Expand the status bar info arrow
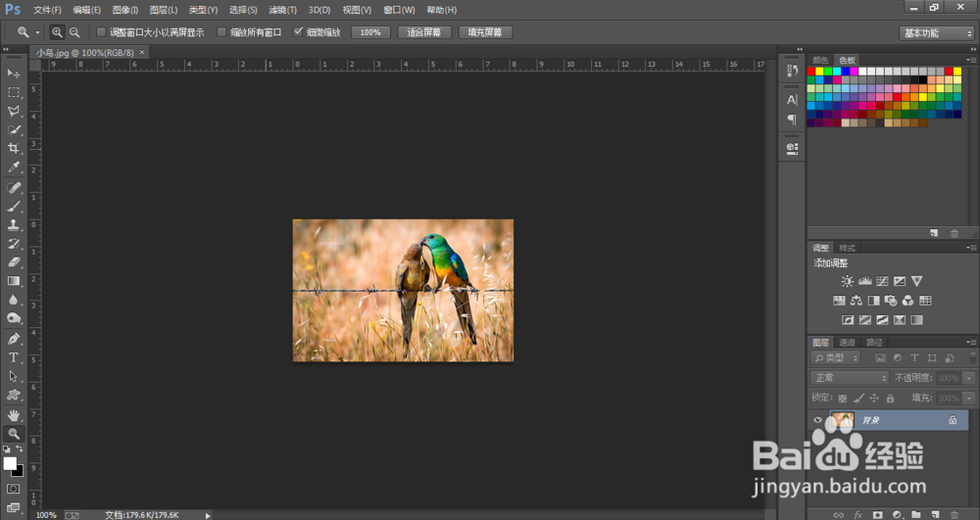 point(208,515)
